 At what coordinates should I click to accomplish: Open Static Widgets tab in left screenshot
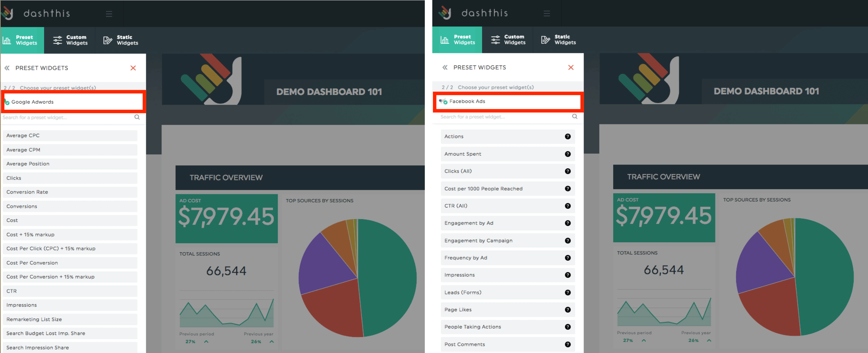[x=121, y=40]
